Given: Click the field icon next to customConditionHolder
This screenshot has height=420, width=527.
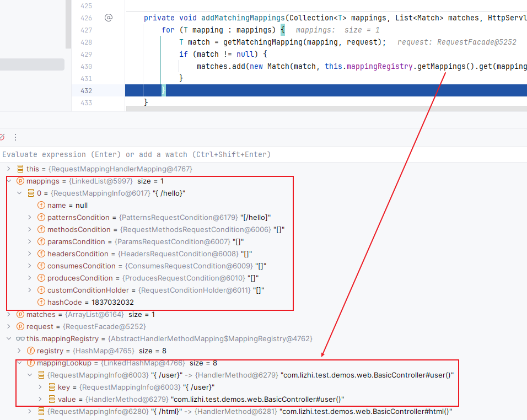Looking at the screenshot, I should 41,290.
